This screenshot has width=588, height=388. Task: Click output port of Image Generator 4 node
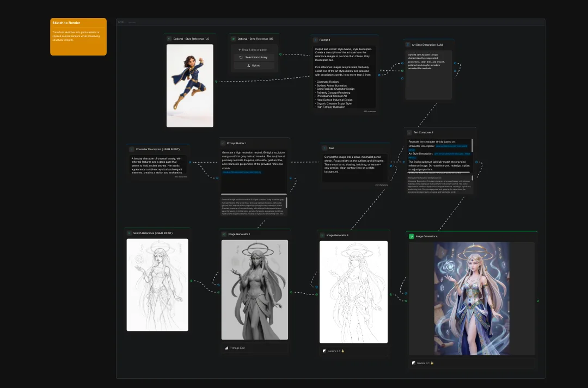pyautogui.click(x=538, y=301)
